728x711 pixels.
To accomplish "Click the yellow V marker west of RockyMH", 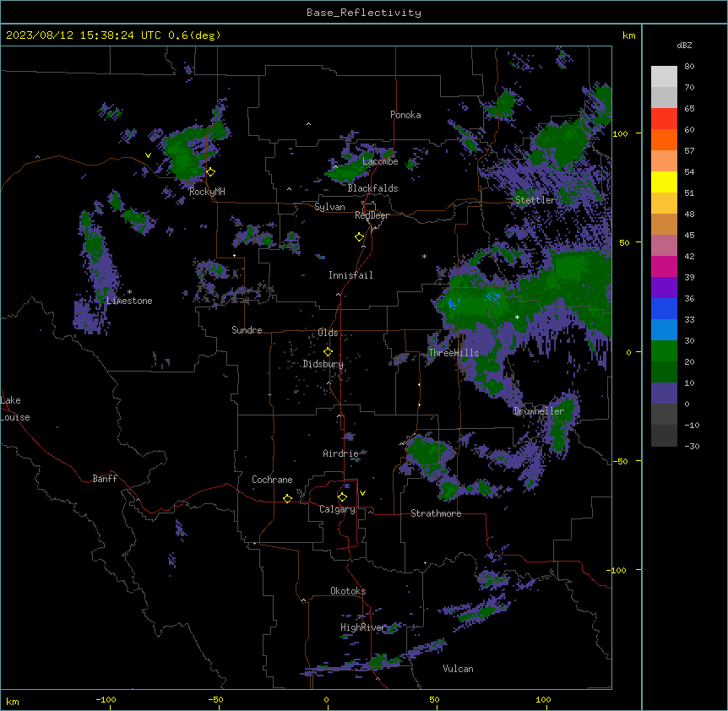I will 148,155.
